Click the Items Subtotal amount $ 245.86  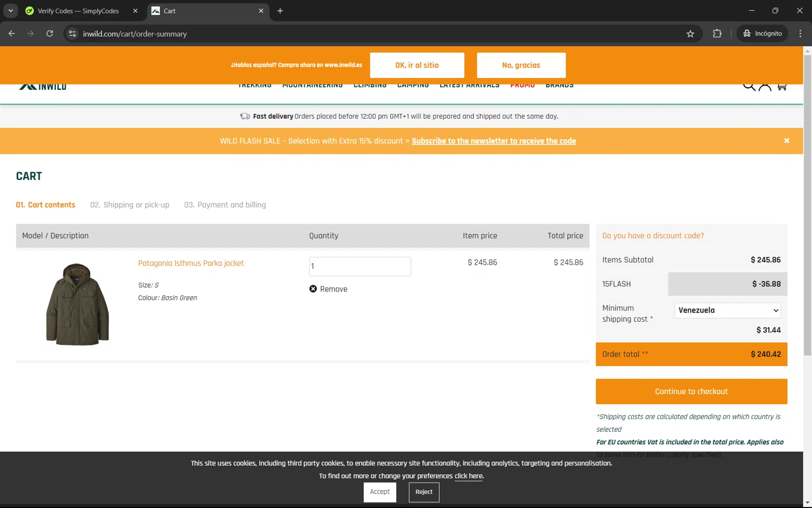(765, 260)
